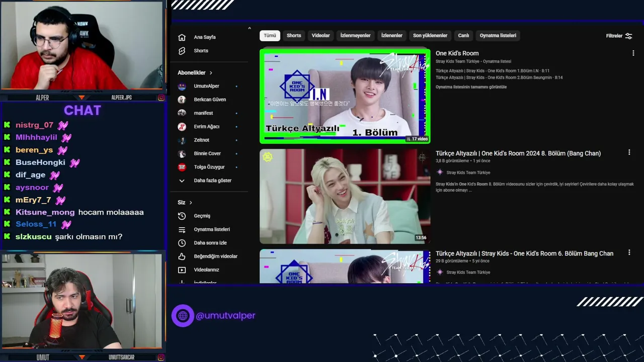Click beren_ys username in chat

(x=34, y=150)
